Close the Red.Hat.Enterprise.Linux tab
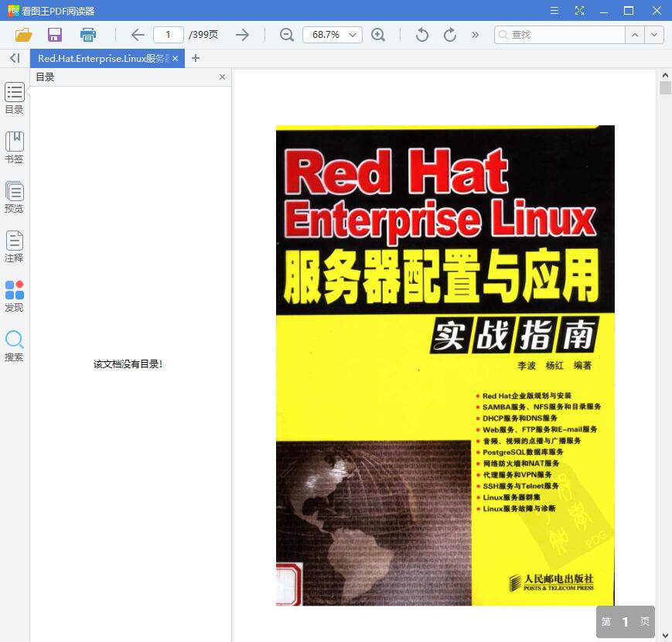The width and height of the screenshot is (672, 642). pos(176,58)
